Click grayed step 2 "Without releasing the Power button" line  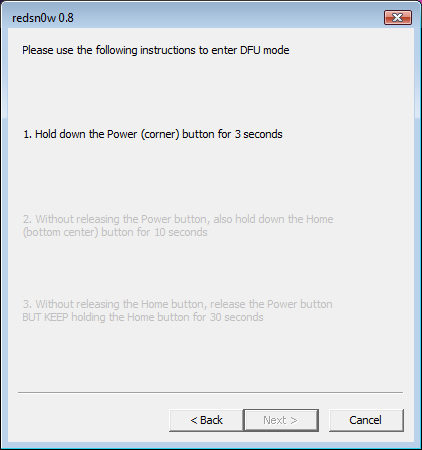[x=178, y=219]
